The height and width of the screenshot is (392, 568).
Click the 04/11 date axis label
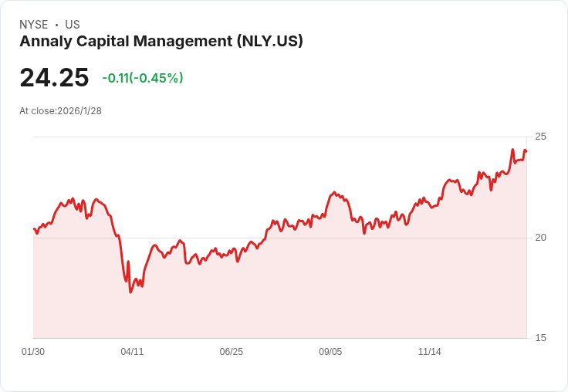(132, 352)
